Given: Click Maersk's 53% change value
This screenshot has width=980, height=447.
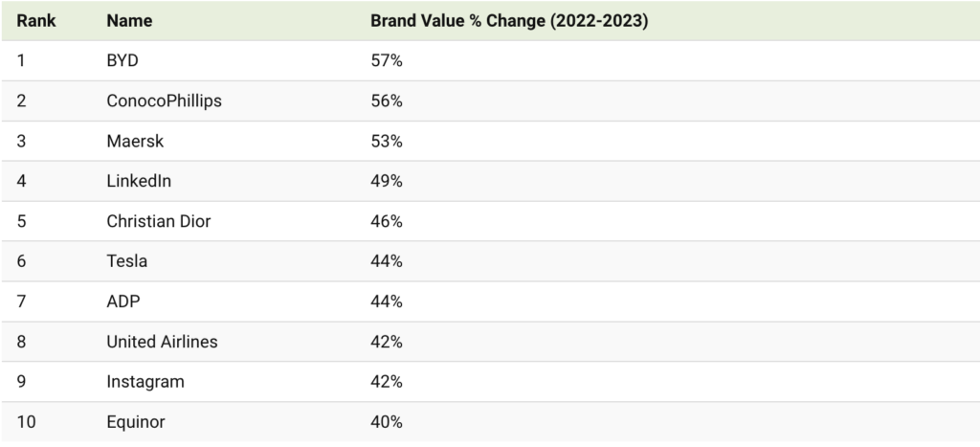Looking at the screenshot, I should tap(387, 141).
